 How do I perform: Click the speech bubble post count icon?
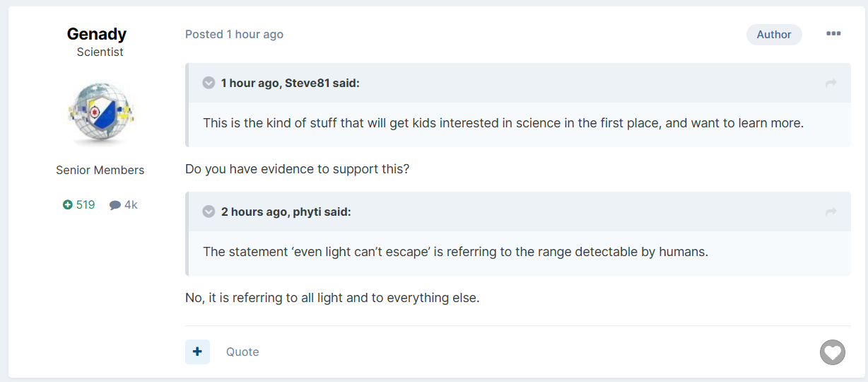(x=115, y=205)
